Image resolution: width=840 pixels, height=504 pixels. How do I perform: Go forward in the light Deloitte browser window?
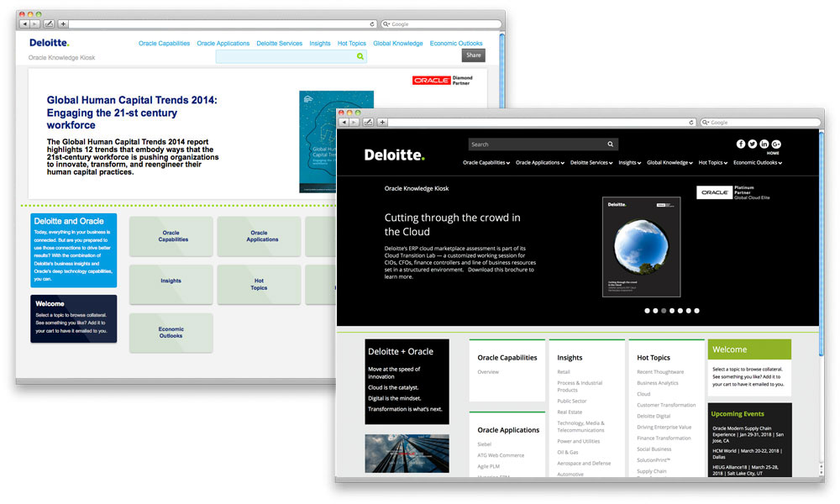[x=34, y=24]
